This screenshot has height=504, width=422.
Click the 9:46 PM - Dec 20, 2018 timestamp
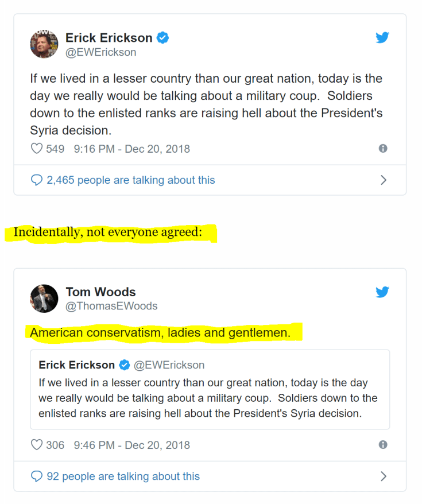pyautogui.click(x=131, y=445)
